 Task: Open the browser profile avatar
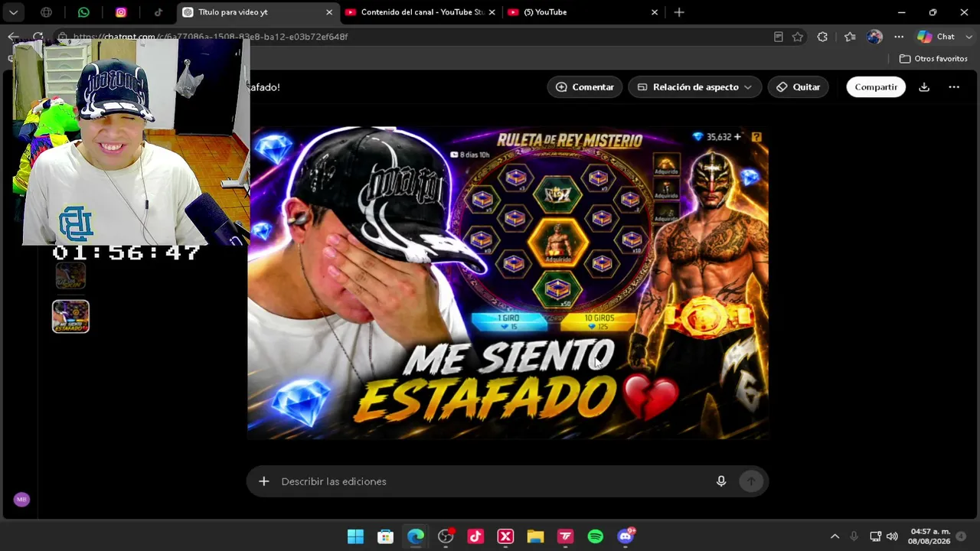pos(874,37)
